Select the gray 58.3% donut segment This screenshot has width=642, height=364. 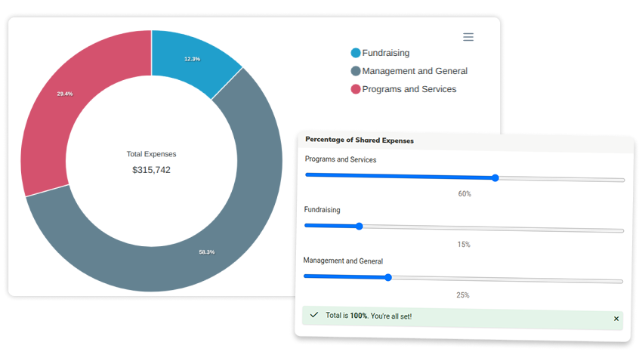[207, 251]
